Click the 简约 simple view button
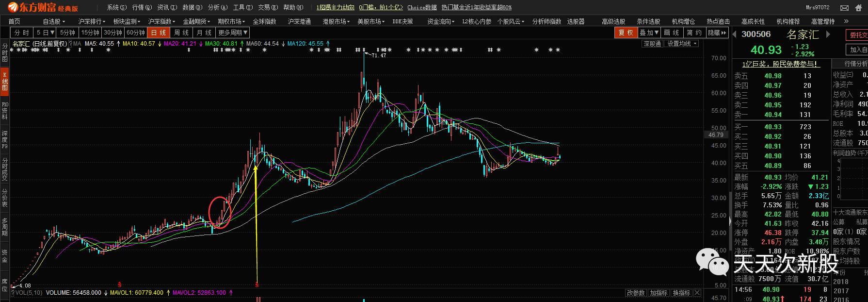The width and height of the screenshot is (868, 302). tap(694, 33)
